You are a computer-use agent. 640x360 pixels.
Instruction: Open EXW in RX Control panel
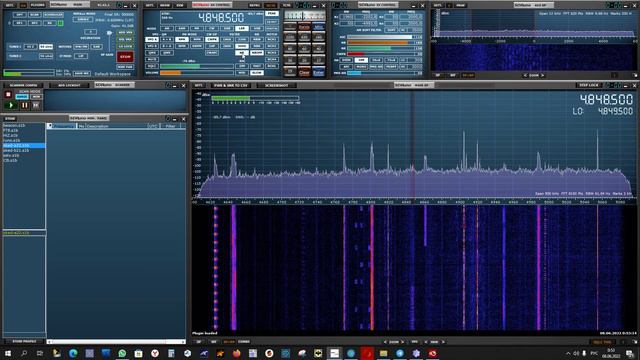coord(180,5)
